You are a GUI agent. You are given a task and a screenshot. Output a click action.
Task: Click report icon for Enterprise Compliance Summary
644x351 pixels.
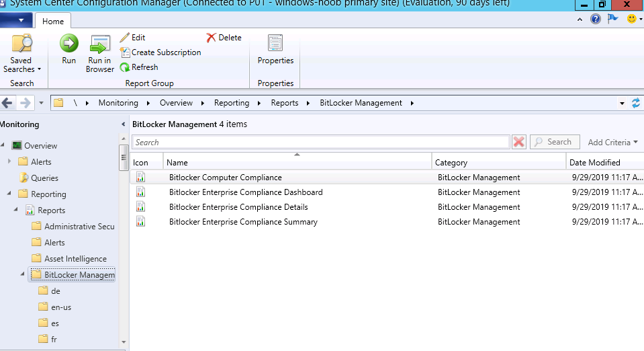click(x=140, y=221)
